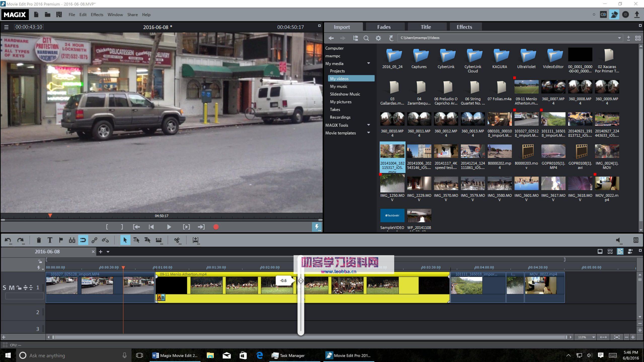Screen dimensions: 644x362
Task: Switch to scene overview grid icon
Action: [x=610, y=252]
